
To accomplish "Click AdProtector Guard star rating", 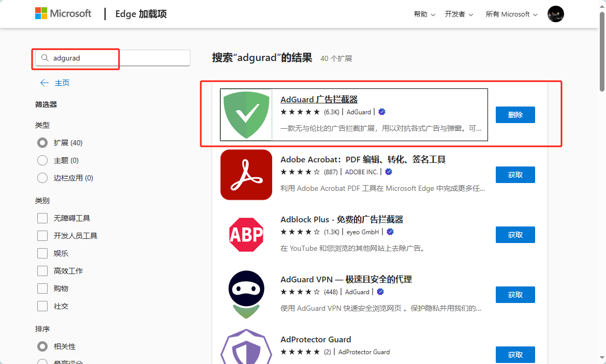I will click(300, 352).
